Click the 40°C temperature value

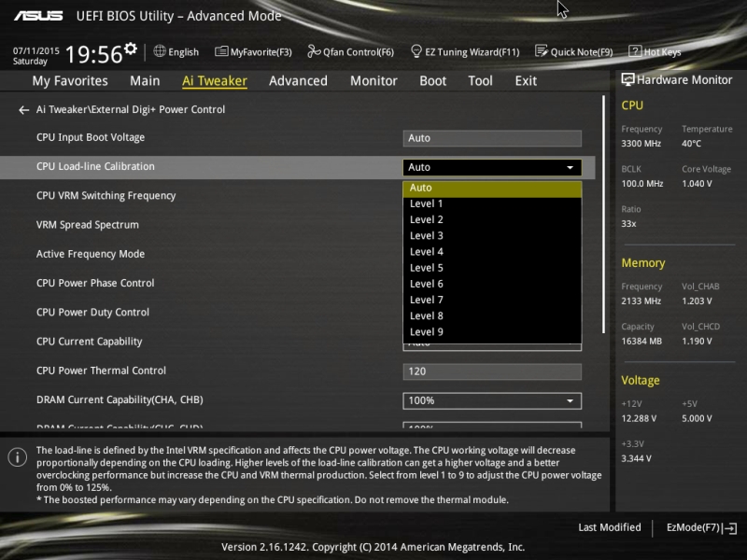point(691,144)
